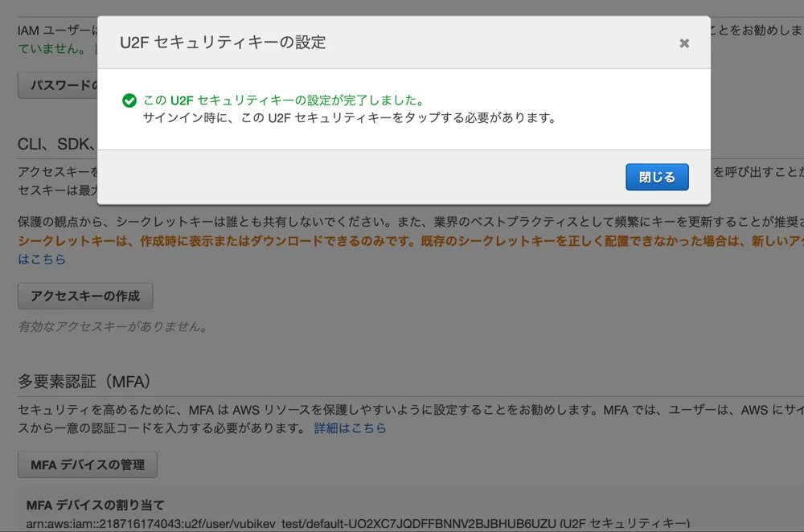Image resolution: width=804 pixels, height=532 pixels.
Task: Click the green success checkmark icon
Action: (129, 100)
